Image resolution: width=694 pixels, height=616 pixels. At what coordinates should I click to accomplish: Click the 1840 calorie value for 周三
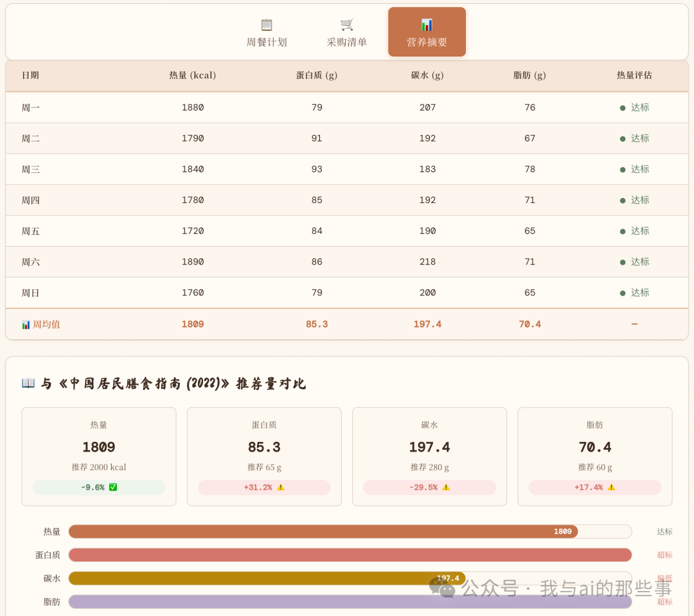193,170
